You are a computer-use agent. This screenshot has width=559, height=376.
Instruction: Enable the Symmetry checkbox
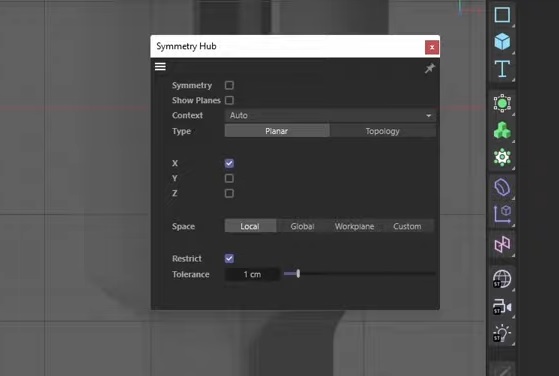(229, 85)
